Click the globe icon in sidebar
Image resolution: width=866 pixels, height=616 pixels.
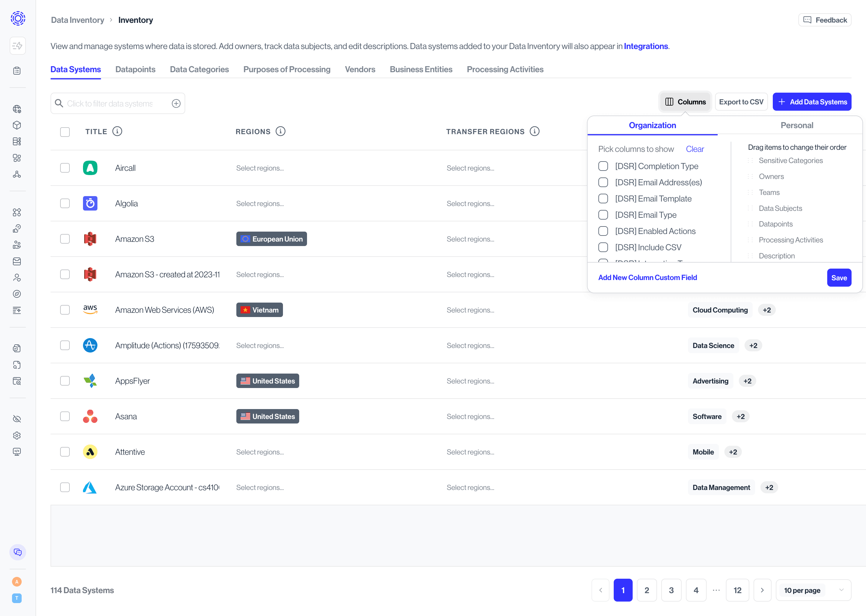[17, 109]
